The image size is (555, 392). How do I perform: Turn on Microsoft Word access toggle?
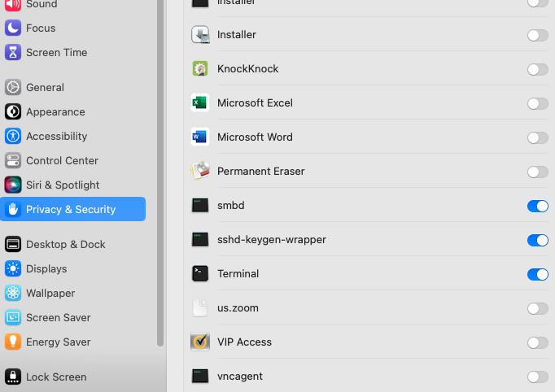click(x=538, y=137)
